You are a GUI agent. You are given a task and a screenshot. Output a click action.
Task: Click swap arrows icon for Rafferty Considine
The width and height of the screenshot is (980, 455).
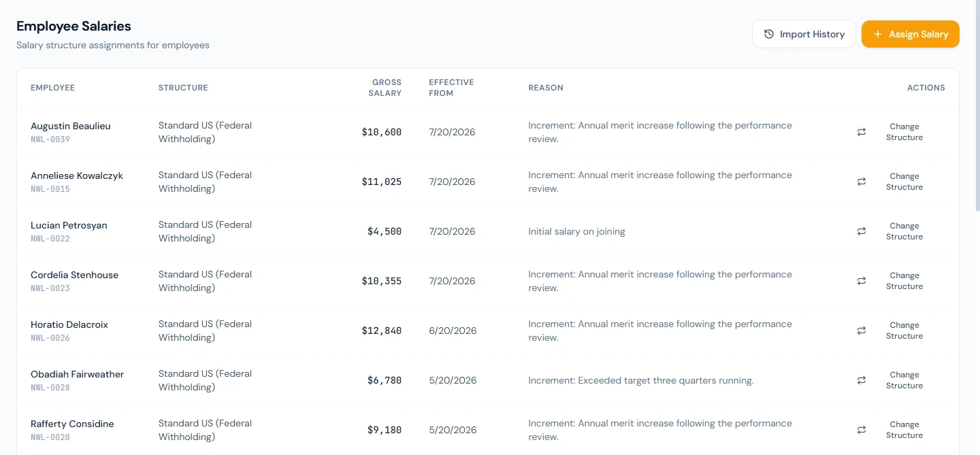point(862,430)
